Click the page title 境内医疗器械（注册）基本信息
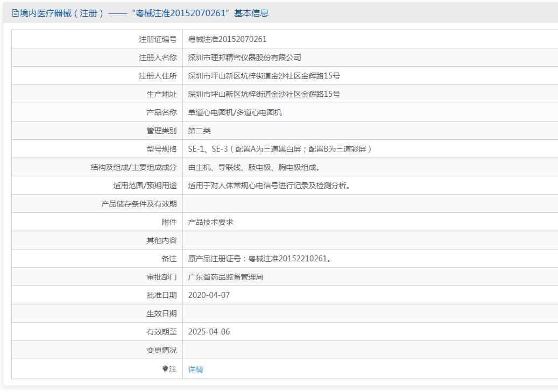Screen dimensions: 558x392 tap(144, 13)
